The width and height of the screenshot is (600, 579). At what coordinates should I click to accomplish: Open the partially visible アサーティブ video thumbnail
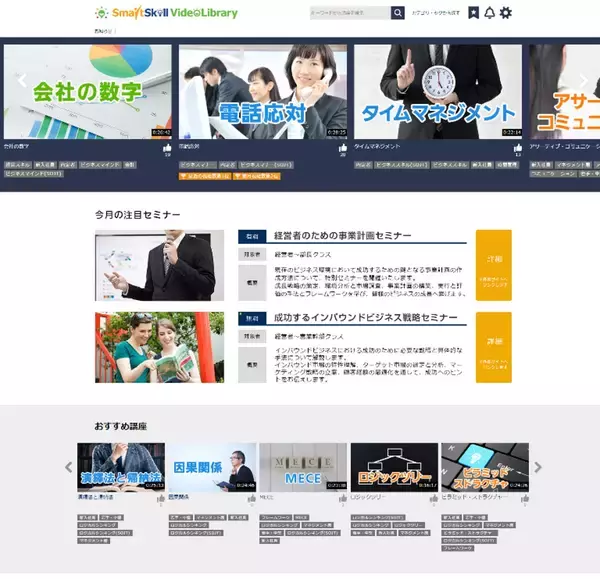point(565,92)
